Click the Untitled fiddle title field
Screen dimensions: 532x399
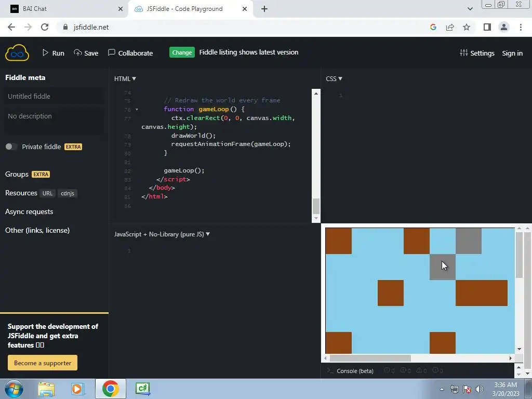[x=54, y=96]
